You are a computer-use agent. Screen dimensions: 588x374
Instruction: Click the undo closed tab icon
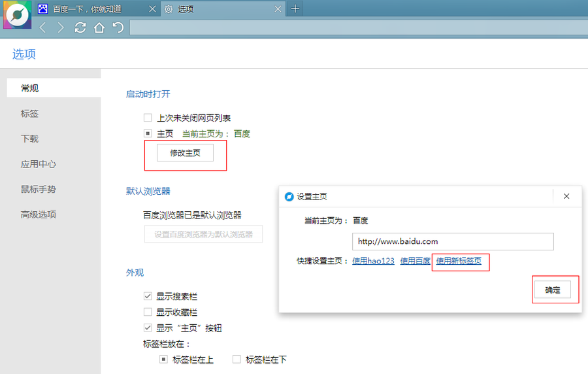click(118, 27)
